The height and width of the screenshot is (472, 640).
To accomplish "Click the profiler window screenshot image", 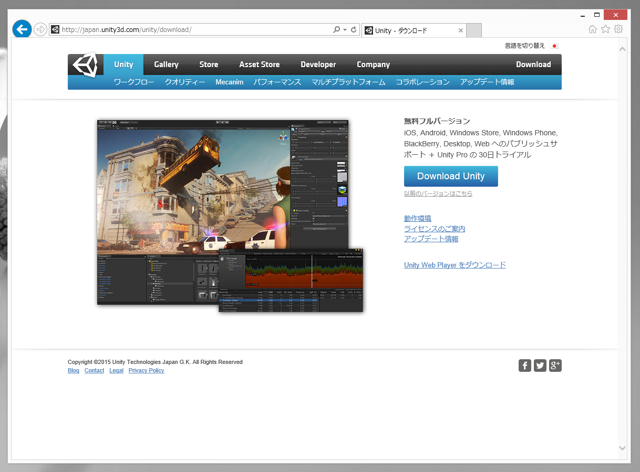I will pos(291,281).
